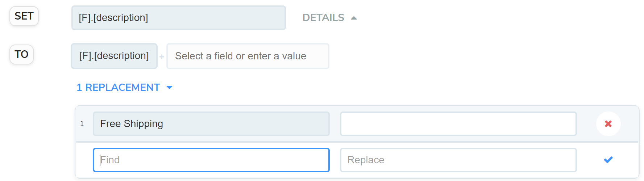The height and width of the screenshot is (181, 644).
Task: Confirm new replacement with blue checkmark
Action: point(608,160)
